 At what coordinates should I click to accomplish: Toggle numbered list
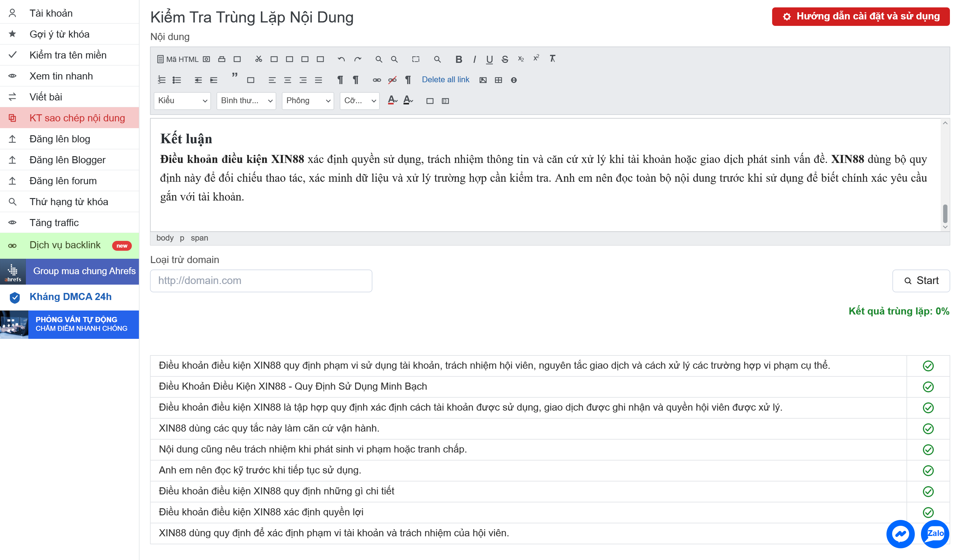(162, 80)
